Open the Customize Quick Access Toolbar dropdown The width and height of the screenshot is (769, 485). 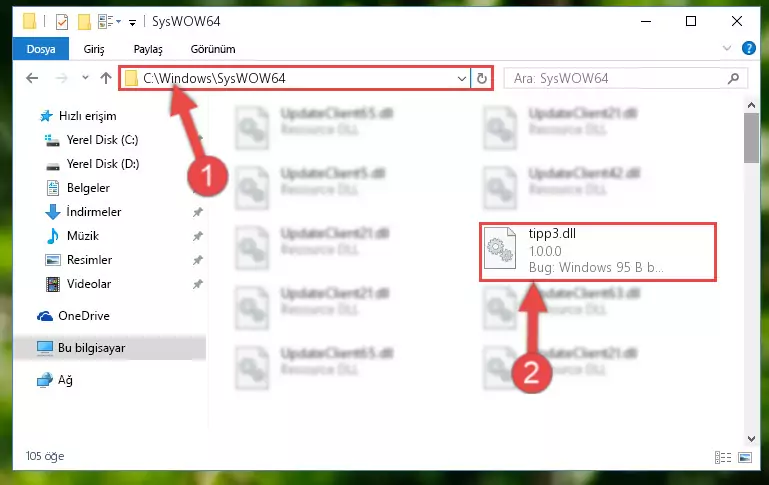point(132,23)
